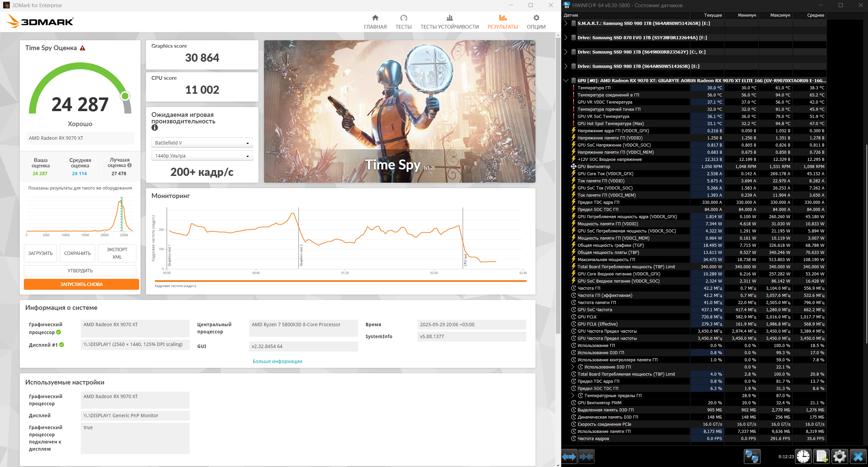Expand Температурные пределы ГП sensor row
The image size is (868, 467).
(573, 396)
